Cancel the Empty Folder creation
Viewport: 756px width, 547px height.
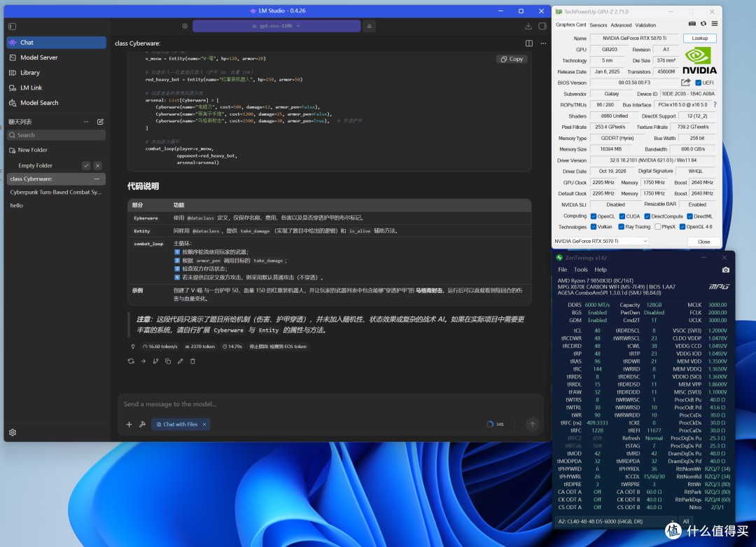pyautogui.click(x=98, y=165)
